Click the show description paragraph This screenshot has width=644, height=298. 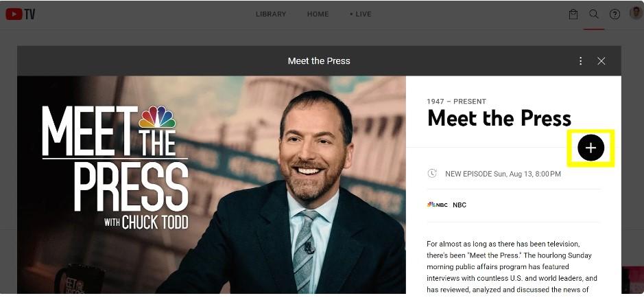pos(512,267)
